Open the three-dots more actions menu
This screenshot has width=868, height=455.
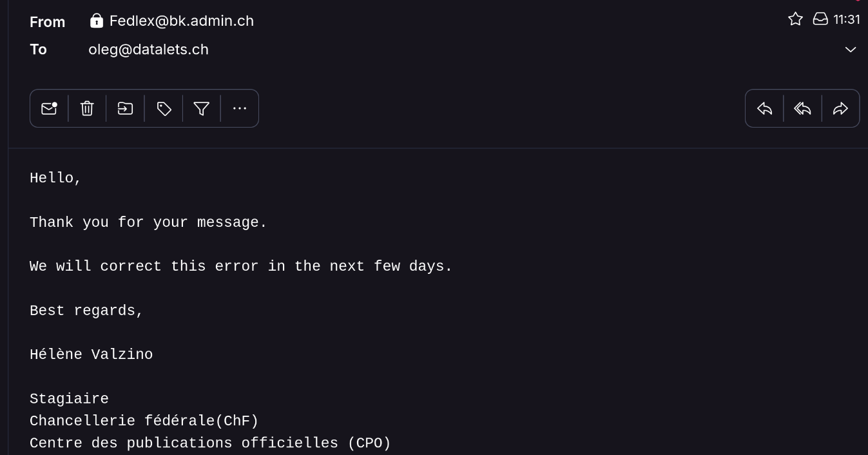(x=240, y=108)
